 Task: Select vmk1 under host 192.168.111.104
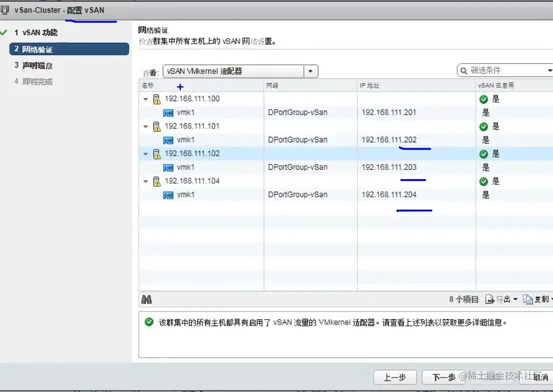click(x=185, y=195)
